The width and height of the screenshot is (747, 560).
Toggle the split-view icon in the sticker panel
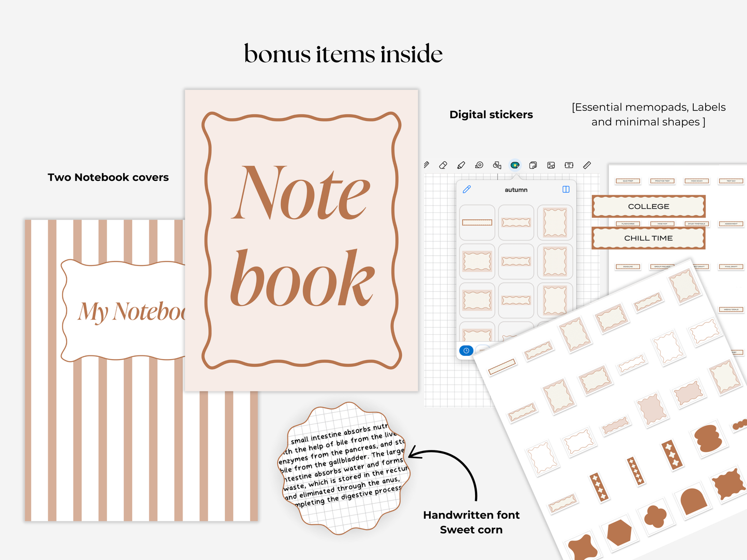(x=565, y=190)
